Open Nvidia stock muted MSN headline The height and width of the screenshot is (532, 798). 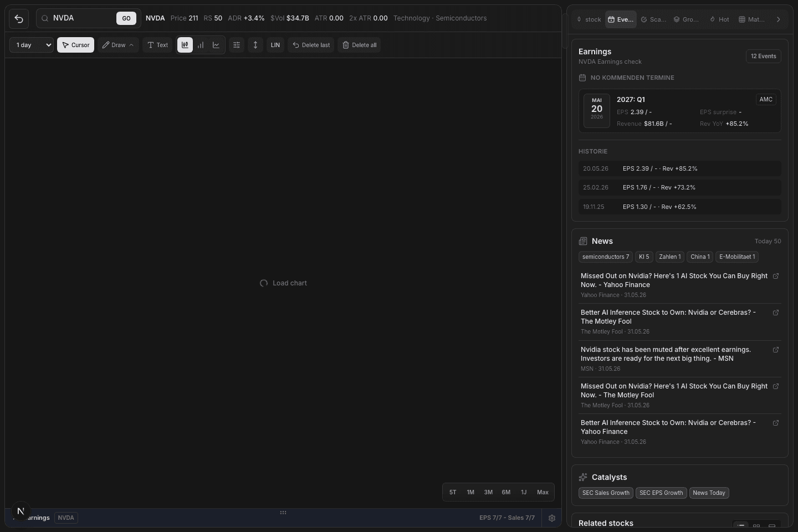pyautogui.click(x=666, y=354)
